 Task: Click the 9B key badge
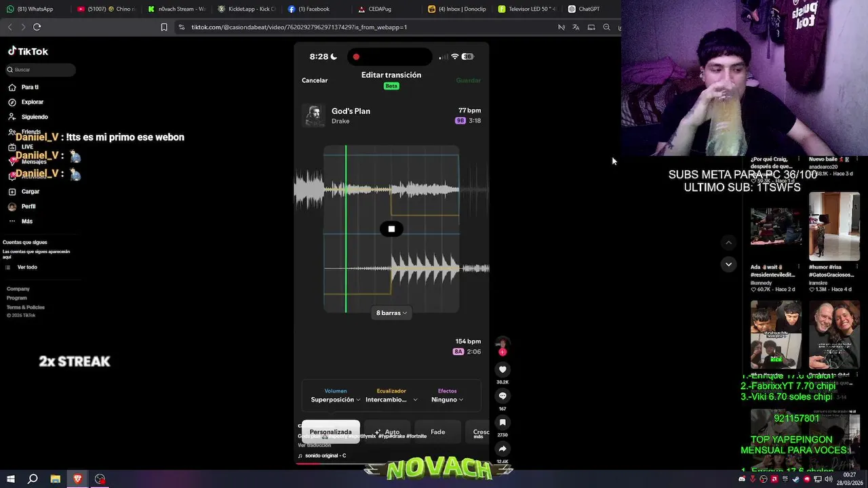[x=460, y=121]
